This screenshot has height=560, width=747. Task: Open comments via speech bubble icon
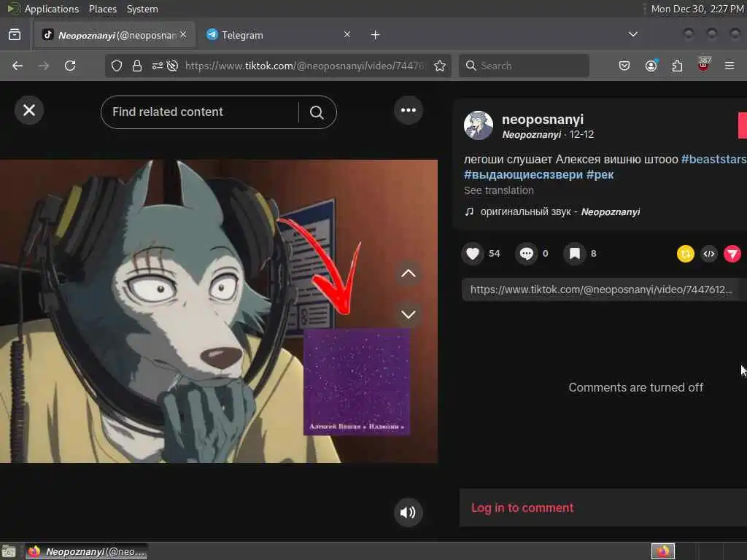[x=527, y=253]
